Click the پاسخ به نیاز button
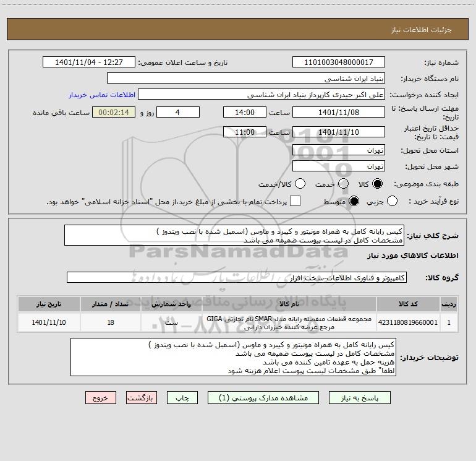Viewport: 476px width, 461px height. [359, 398]
